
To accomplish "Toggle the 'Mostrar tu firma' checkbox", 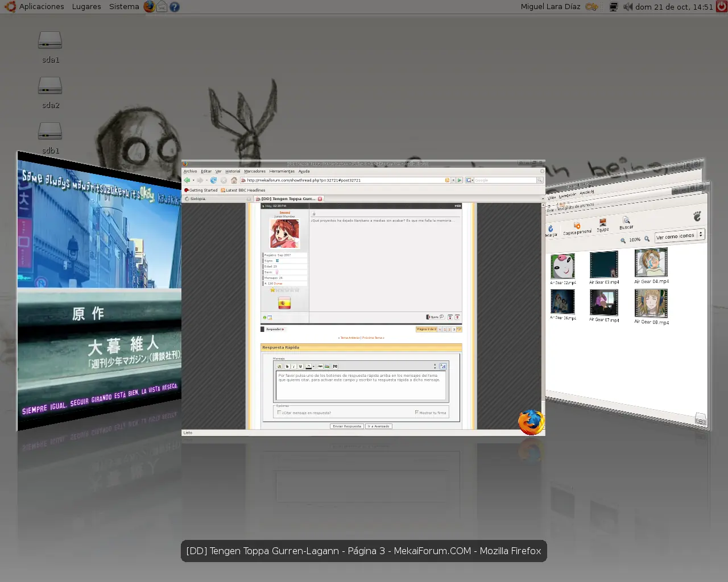I will [x=417, y=413].
